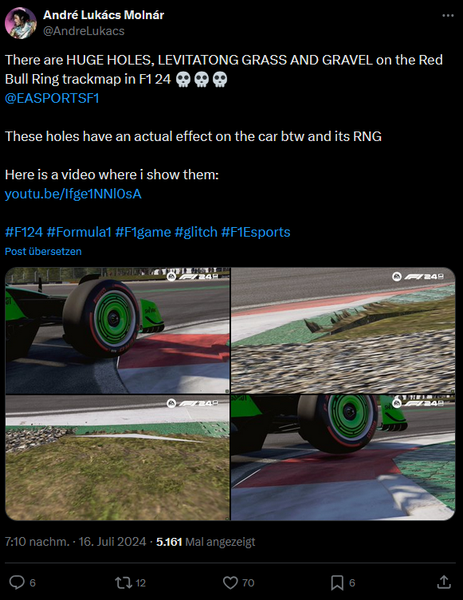The image size is (463, 600).
Task: Click the #F1Esports hashtag
Action: click(x=256, y=232)
